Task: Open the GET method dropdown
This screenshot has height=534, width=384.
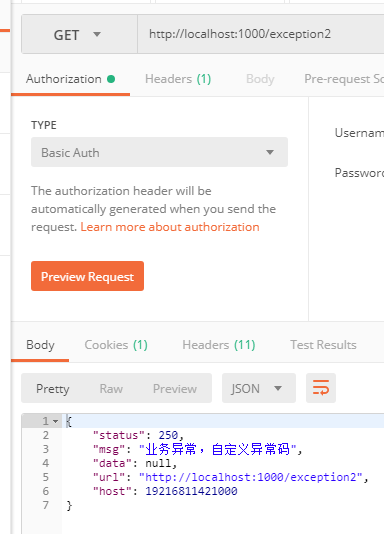Action: point(79,34)
